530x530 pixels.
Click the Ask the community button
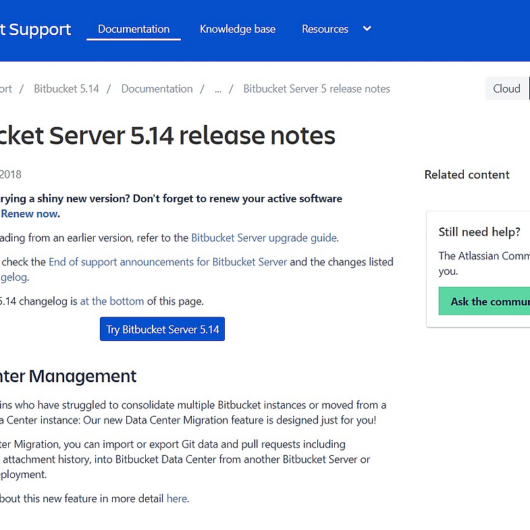[x=484, y=301]
